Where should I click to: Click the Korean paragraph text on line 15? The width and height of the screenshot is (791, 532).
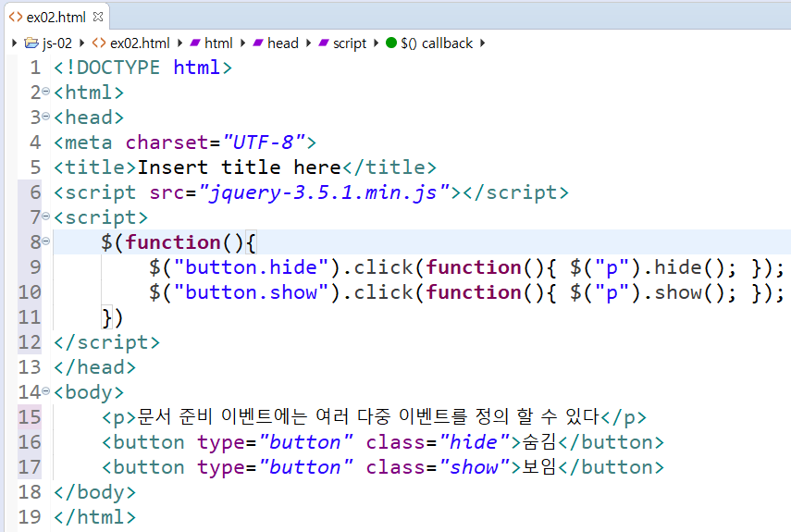[x=368, y=417]
